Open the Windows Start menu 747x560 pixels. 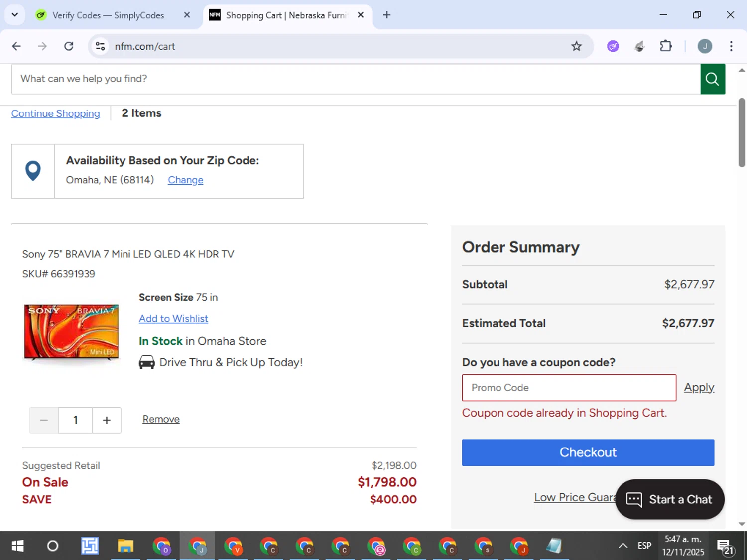point(17,546)
